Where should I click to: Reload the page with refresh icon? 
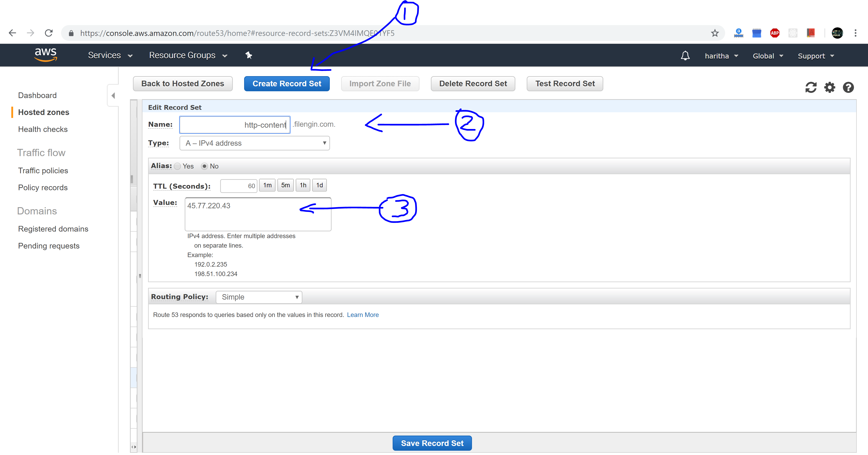click(49, 33)
